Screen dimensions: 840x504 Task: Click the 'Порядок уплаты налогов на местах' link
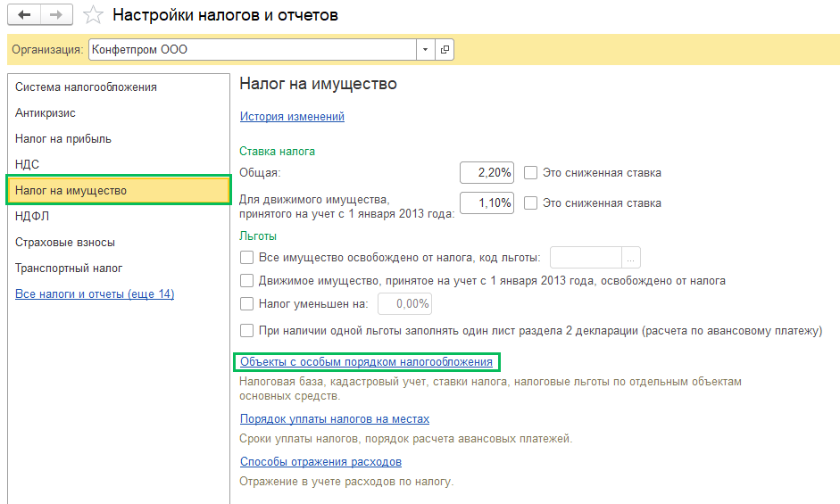(x=335, y=419)
